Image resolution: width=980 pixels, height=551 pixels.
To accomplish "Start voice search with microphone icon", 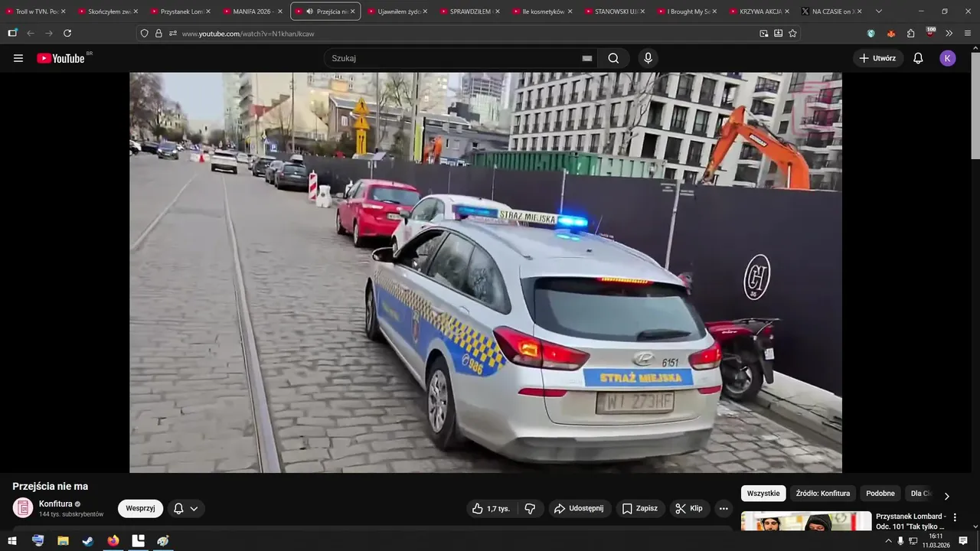I will [648, 58].
